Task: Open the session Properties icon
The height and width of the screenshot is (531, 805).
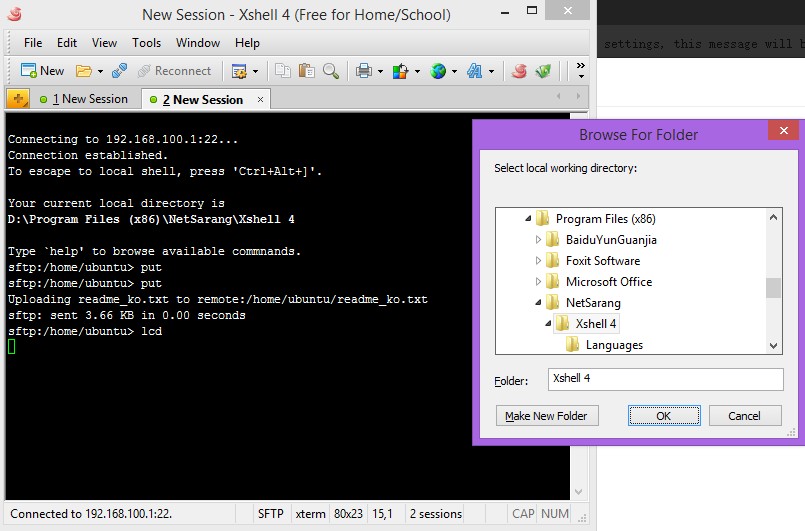Action: [239, 71]
